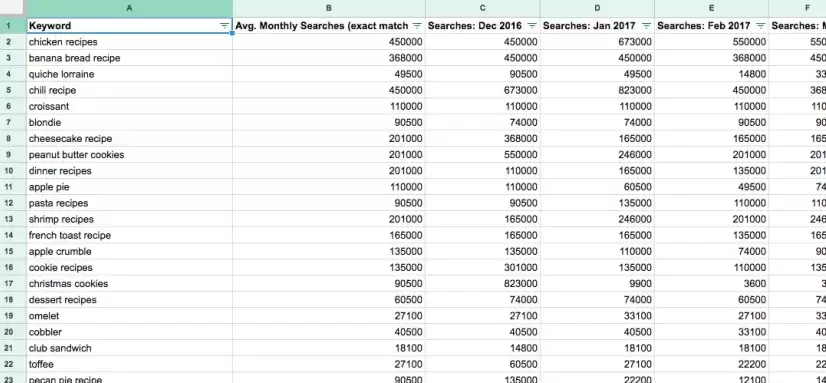
Task: Click the 'croissant' cell
Action: pos(130,106)
